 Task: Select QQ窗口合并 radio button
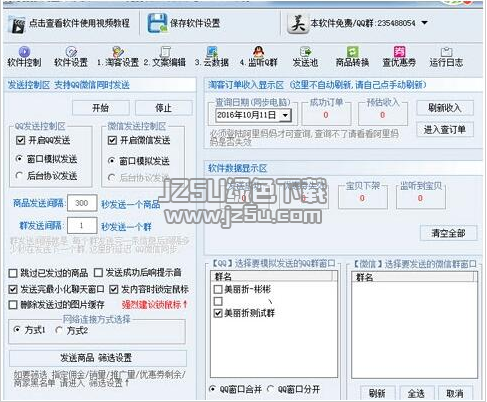(x=212, y=389)
